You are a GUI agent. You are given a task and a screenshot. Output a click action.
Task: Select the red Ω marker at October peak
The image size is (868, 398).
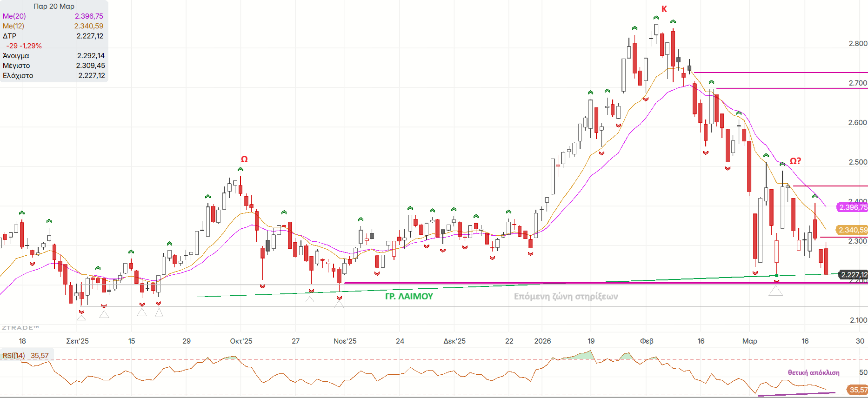(244, 159)
